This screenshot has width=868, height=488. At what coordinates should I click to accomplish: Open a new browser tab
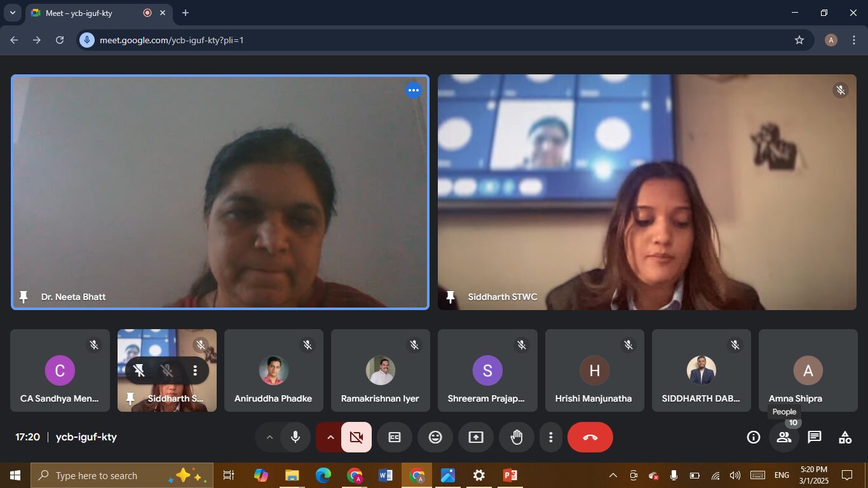click(x=186, y=13)
